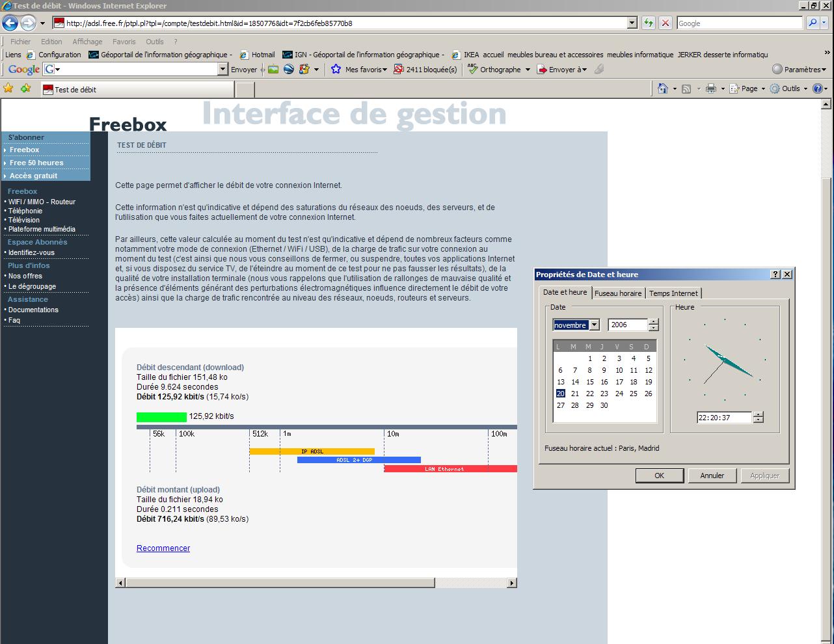This screenshot has height=644, width=834.
Task: Open the Identifiez-vous sidebar link
Action: (31, 252)
